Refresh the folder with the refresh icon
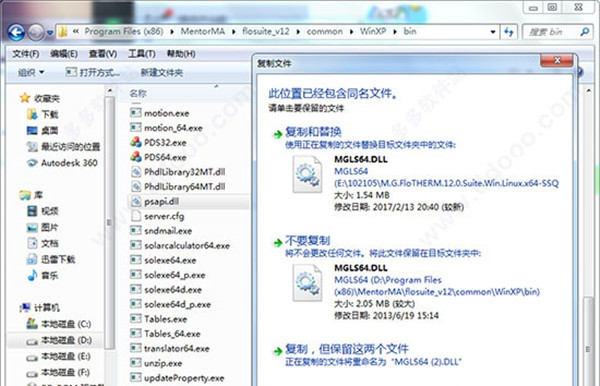This screenshot has width=600, height=386. coord(509,32)
